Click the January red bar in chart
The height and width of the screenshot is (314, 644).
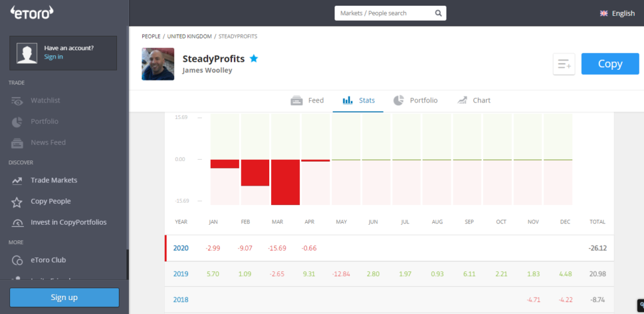pos(225,164)
